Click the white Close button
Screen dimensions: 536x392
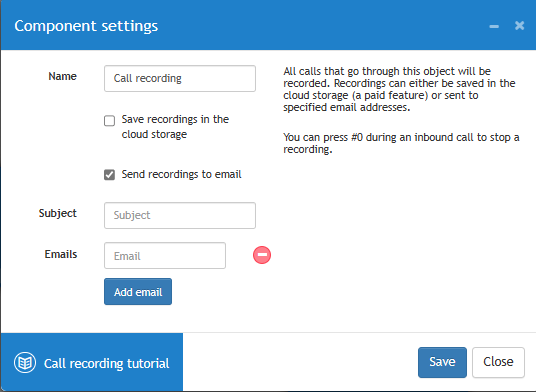coord(498,362)
